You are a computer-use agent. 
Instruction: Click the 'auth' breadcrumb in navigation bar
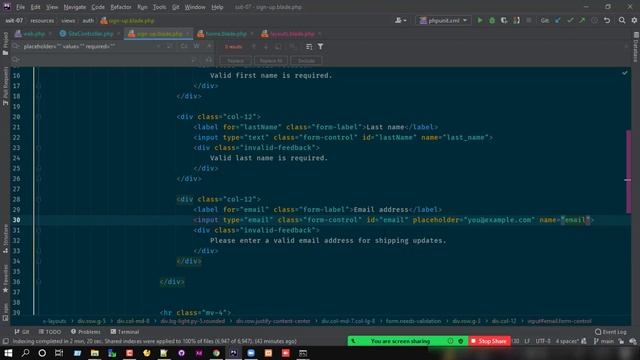(x=88, y=20)
